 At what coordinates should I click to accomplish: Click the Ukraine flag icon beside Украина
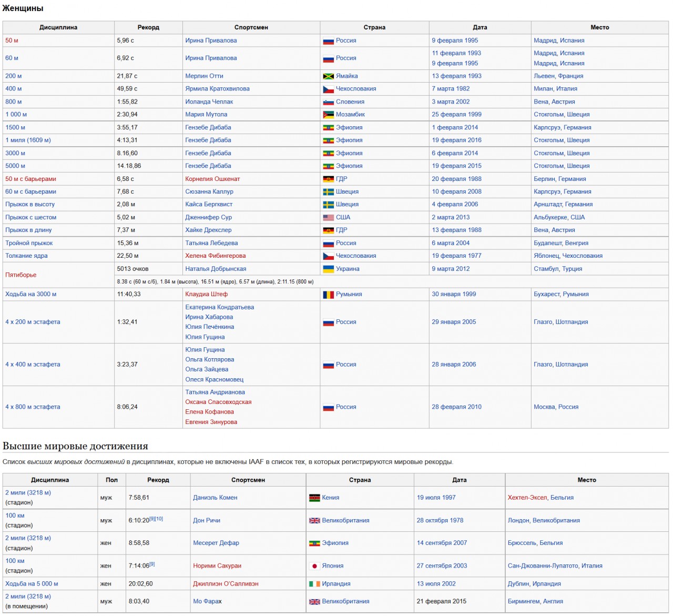(x=328, y=269)
